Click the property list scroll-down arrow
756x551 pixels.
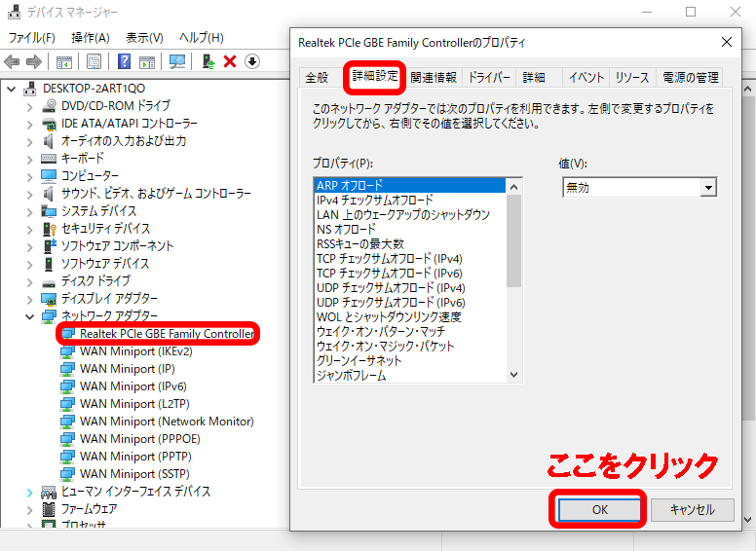point(514,375)
